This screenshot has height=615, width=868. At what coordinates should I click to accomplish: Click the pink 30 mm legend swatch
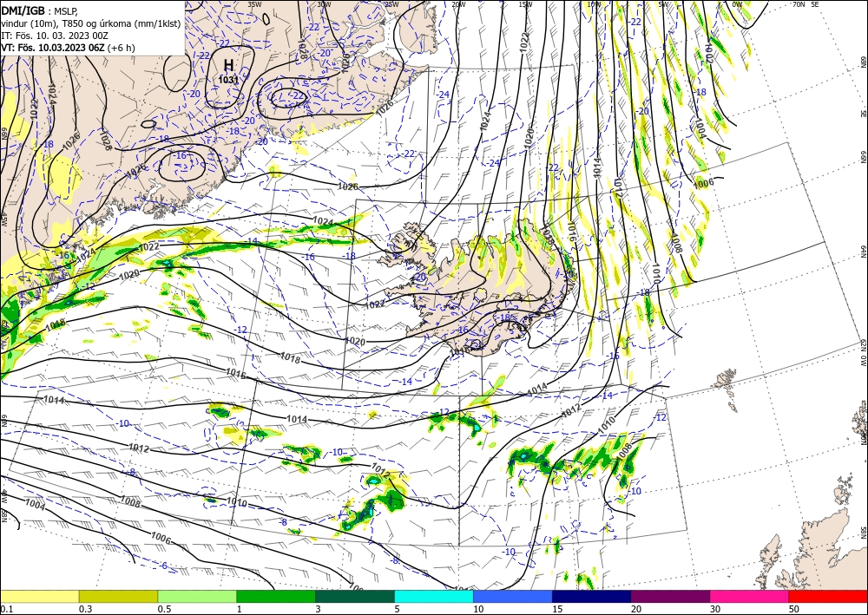click(750, 596)
